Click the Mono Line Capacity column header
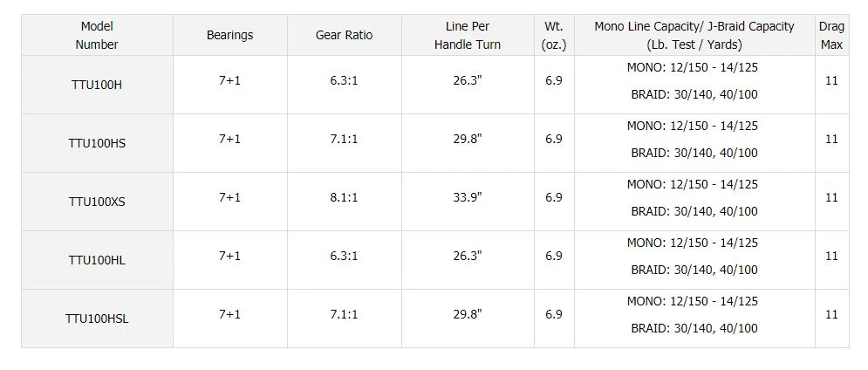868x370 pixels. click(x=694, y=35)
